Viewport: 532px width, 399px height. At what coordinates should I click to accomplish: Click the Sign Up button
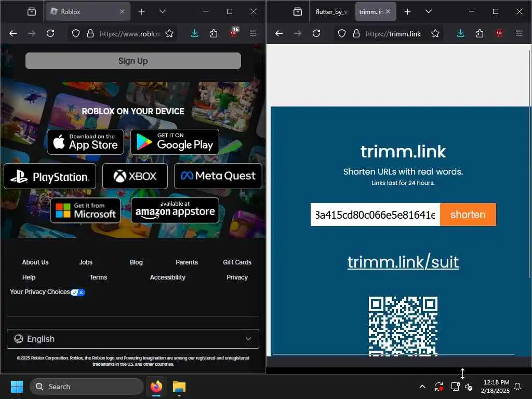(x=133, y=61)
